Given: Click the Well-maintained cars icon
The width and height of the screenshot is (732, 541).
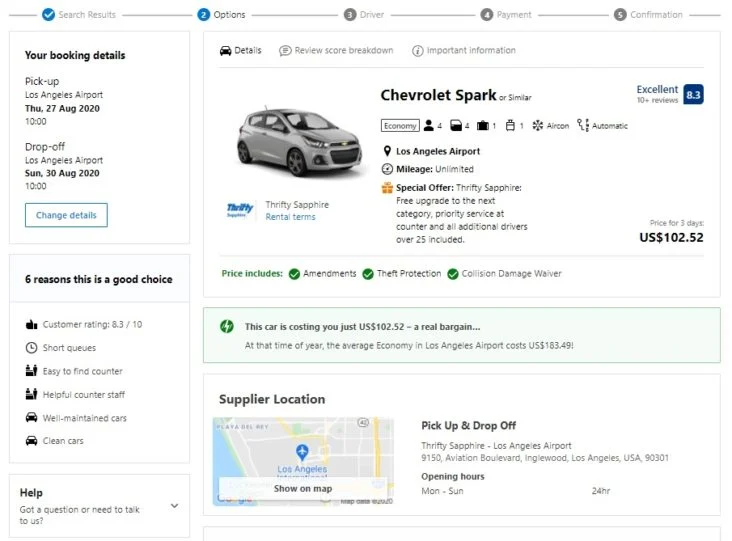Looking at the screenshot, I should 31,417.
